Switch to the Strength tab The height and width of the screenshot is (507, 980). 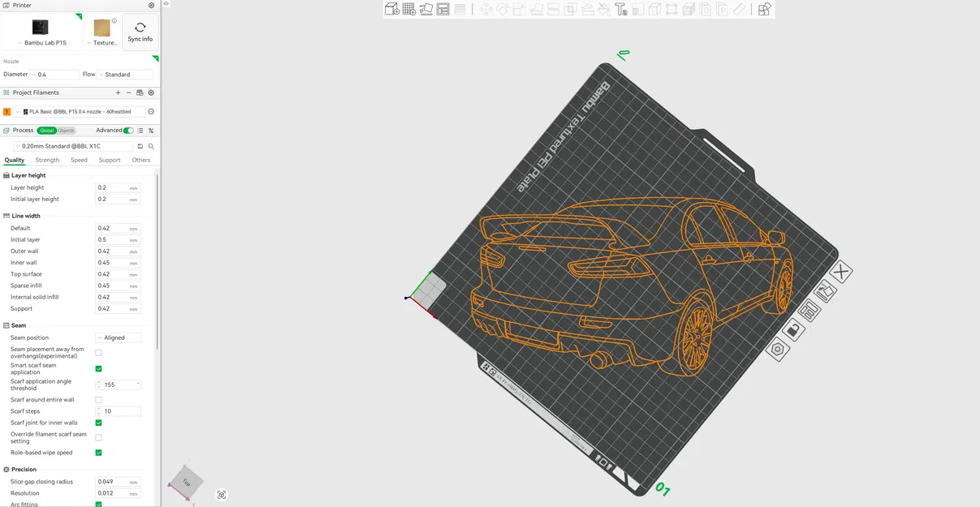(x=47, y=160)
